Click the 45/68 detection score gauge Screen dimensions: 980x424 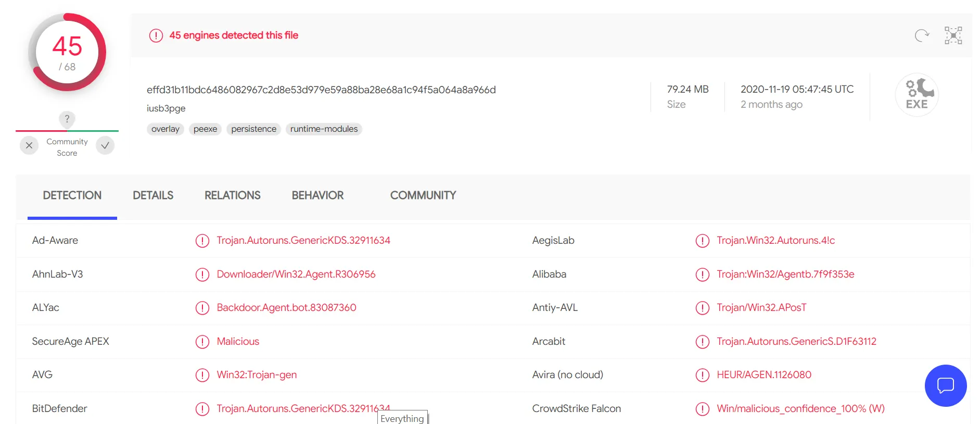coord(67,52)
